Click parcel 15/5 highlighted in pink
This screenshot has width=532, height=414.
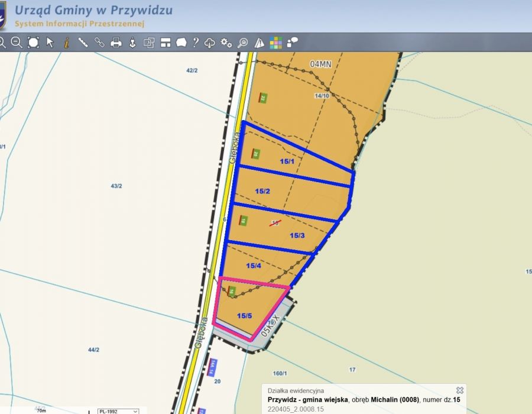click(244, 316)
